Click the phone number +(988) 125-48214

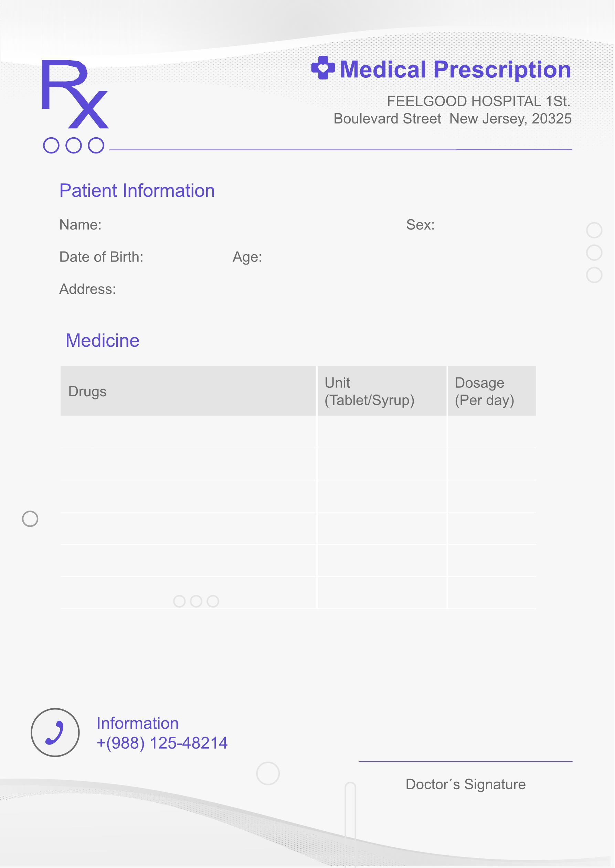[x=162, y=743]
